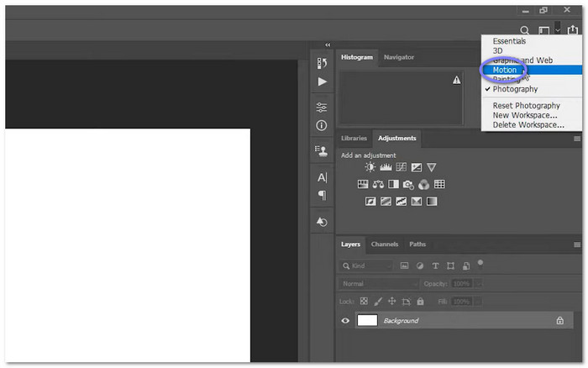
Task: Open the Normal blend mode dropdown
Action: click(x=379, y=284)
